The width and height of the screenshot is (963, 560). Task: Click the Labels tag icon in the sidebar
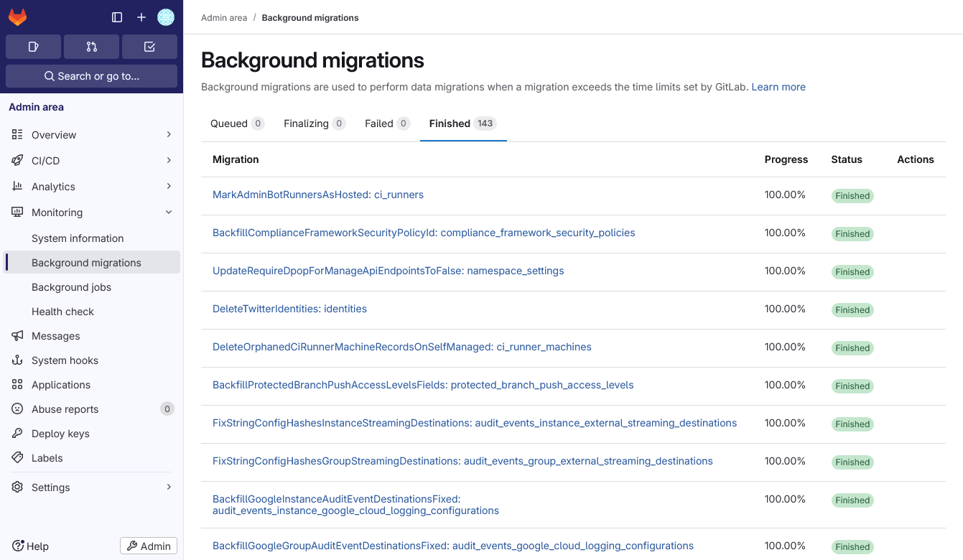(x=17, y=457)
